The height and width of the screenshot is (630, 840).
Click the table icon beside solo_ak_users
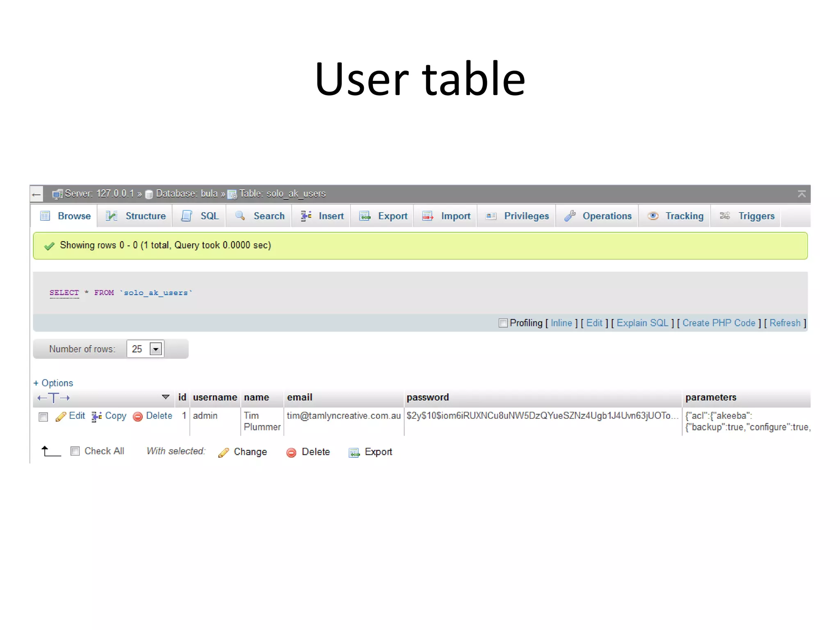(232, 194)
